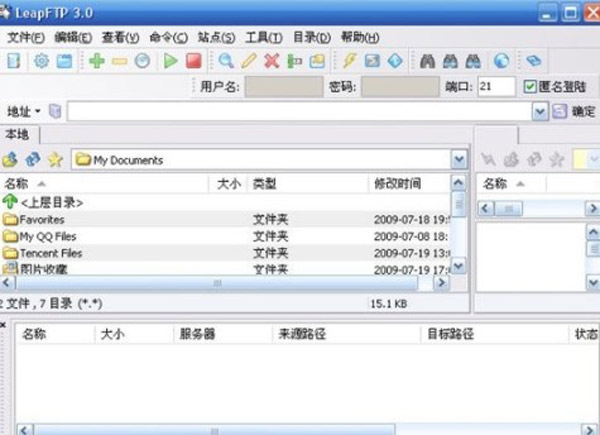The width and height of the screenshot is (600, 435).
Task: Click the local pane star favorites icon
Action: [x=55, y=159]
